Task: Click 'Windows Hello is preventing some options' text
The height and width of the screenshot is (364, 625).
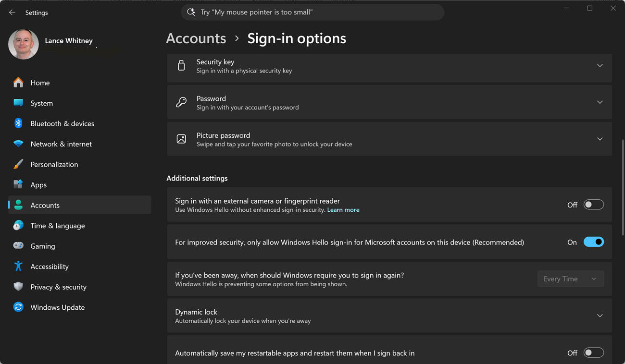Action: tap(261, 284)
